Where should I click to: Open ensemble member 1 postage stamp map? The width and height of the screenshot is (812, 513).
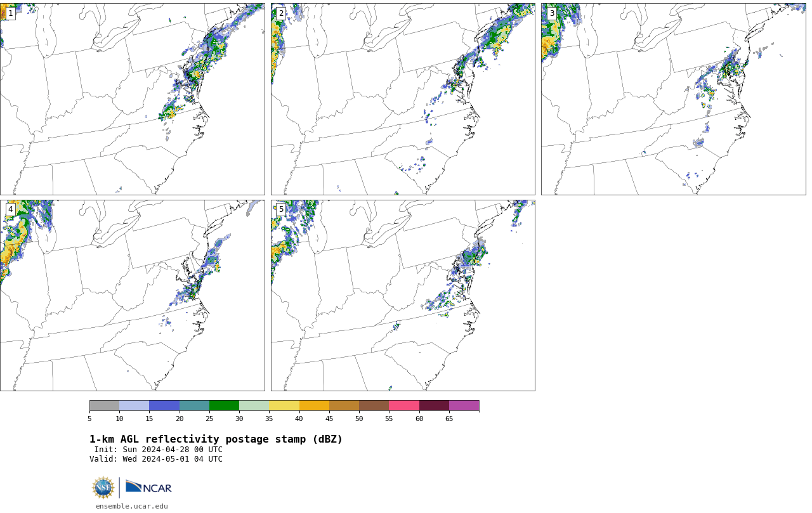click(132, 99)
